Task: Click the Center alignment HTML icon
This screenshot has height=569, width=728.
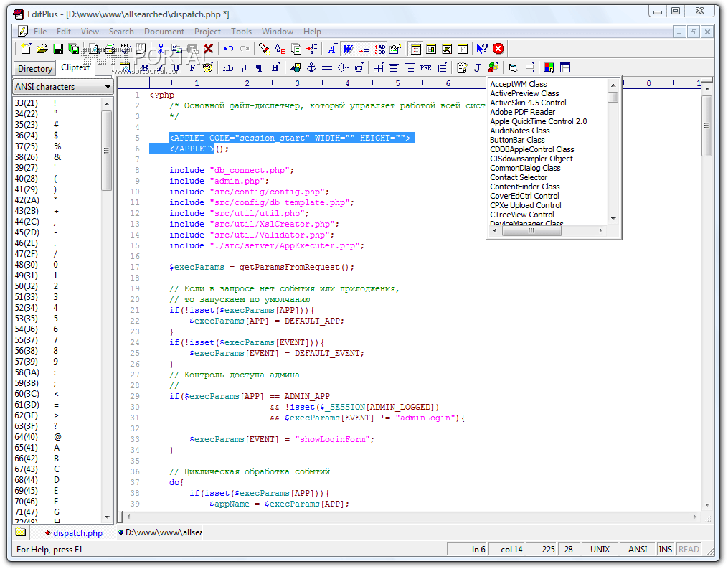Action: 394,68
